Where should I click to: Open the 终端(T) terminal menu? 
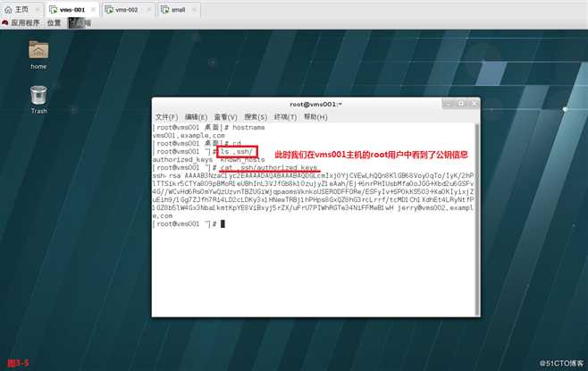click(x=285, y=117)
